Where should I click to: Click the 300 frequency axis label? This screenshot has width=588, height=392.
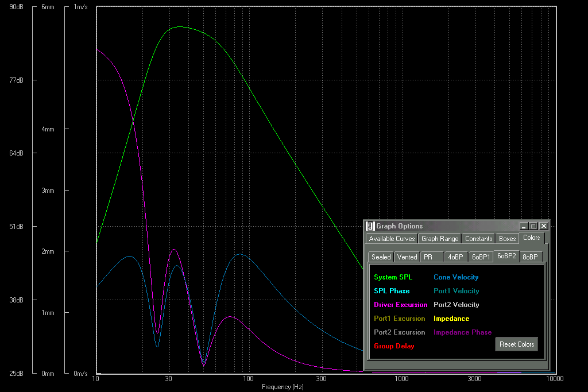[322, 378]
